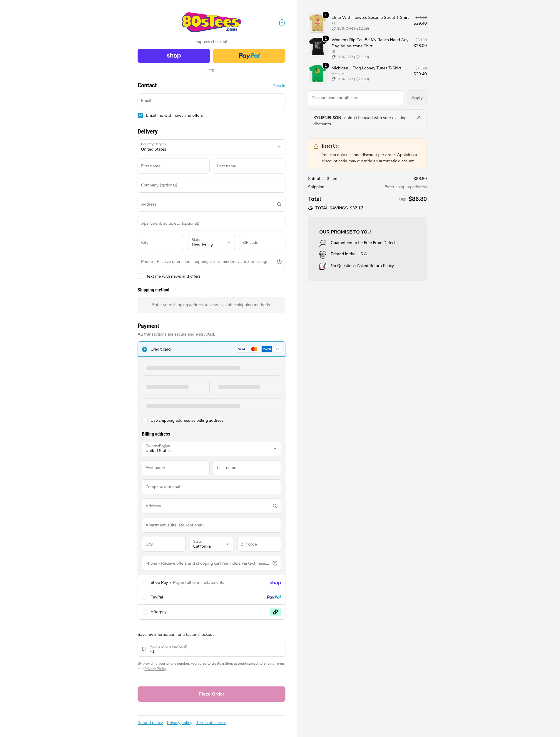Click the delivery phone help question icon
560x737 pixels.
[279, 262]
